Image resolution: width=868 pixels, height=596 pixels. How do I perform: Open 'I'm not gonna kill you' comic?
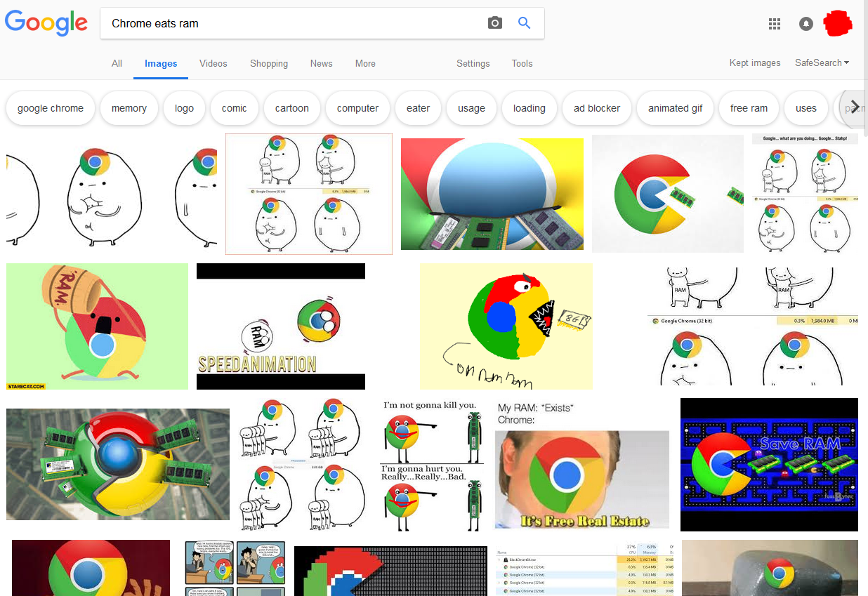tap(433, 465)
